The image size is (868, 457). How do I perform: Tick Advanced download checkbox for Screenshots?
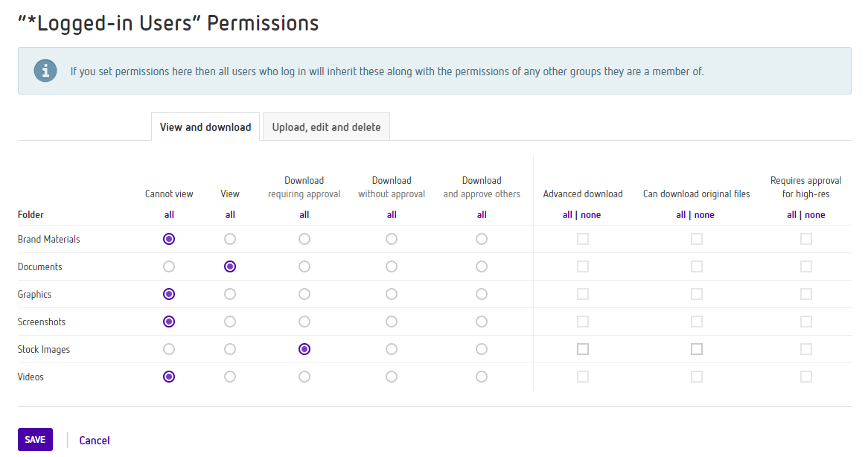[x=583, y=322]
